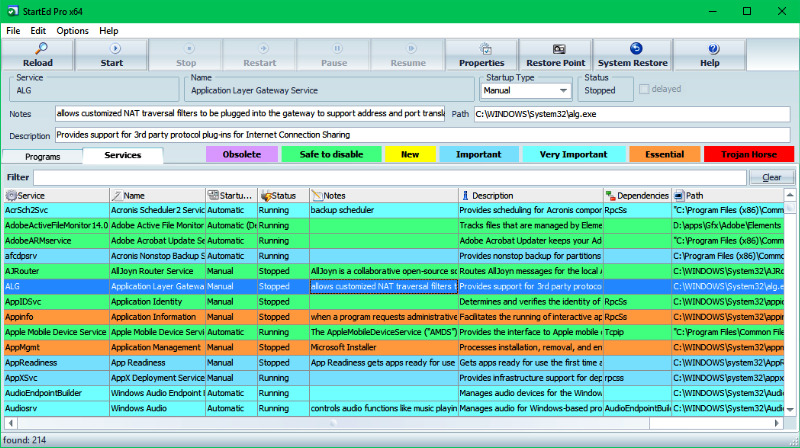Sort by the Status column header
800x448 pixels.
coord(283,195)
